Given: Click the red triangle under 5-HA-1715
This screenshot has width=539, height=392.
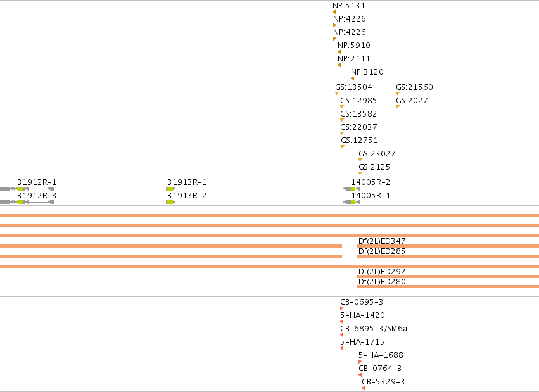Looking at the screenshot, I should (341, 348).
